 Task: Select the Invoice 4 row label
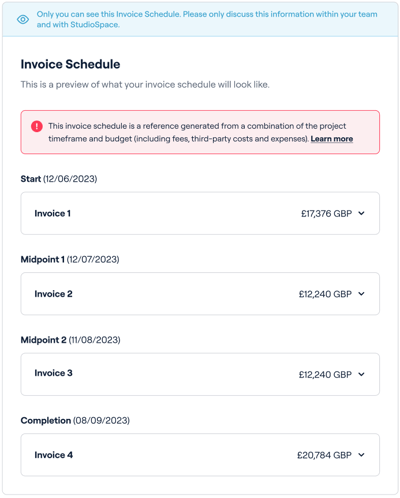point(54,455)
